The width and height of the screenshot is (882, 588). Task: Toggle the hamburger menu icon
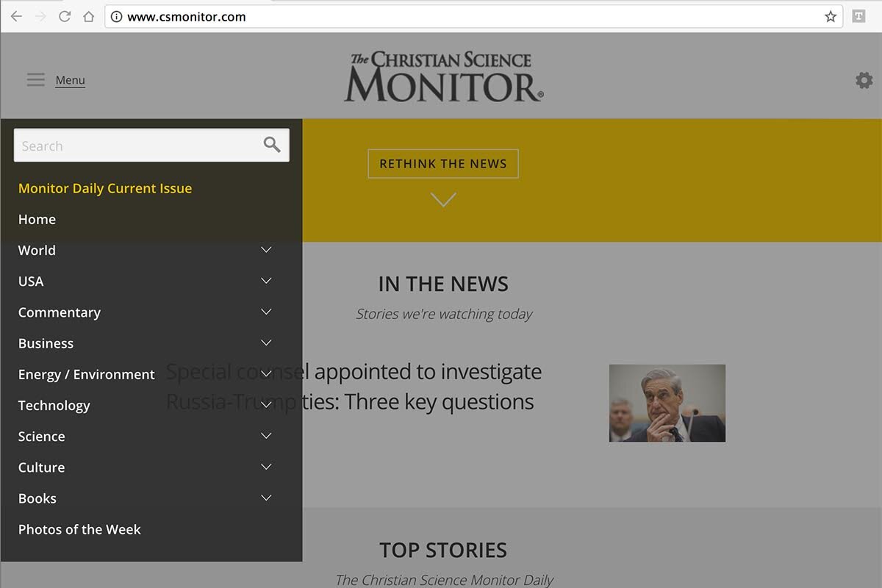click(36, 79)
